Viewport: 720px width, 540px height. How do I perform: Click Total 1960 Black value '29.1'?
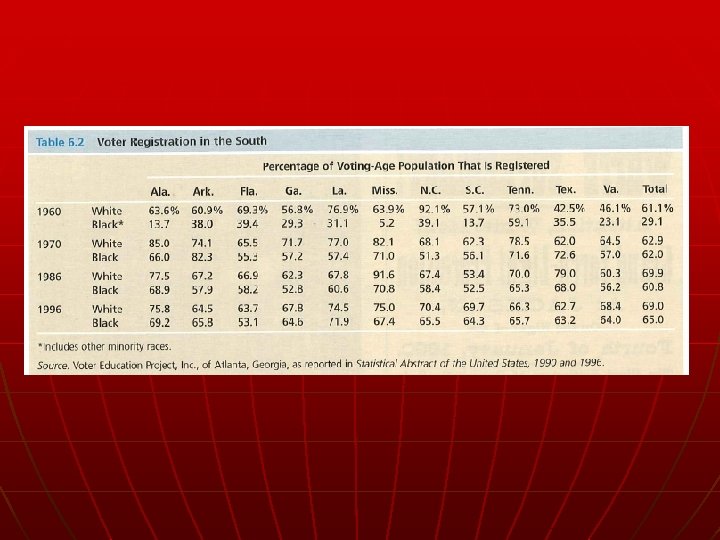[x=652, y=221]
